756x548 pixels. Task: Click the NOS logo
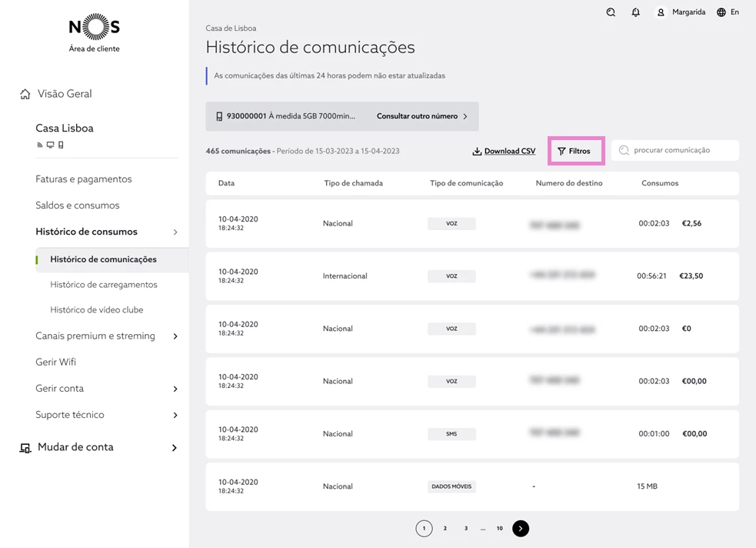pyautogui.click(x=94, y=28)
